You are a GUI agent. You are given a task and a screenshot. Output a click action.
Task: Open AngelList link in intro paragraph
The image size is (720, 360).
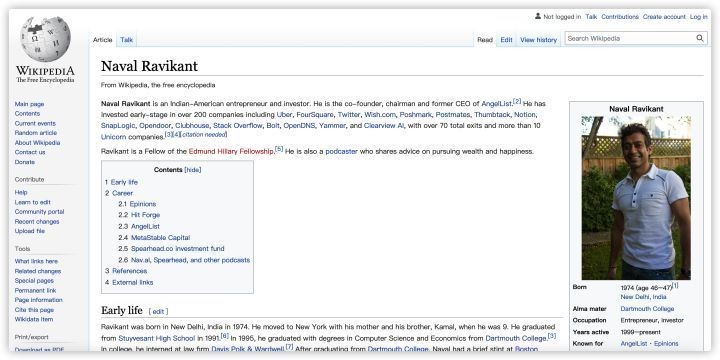point(496,104)
